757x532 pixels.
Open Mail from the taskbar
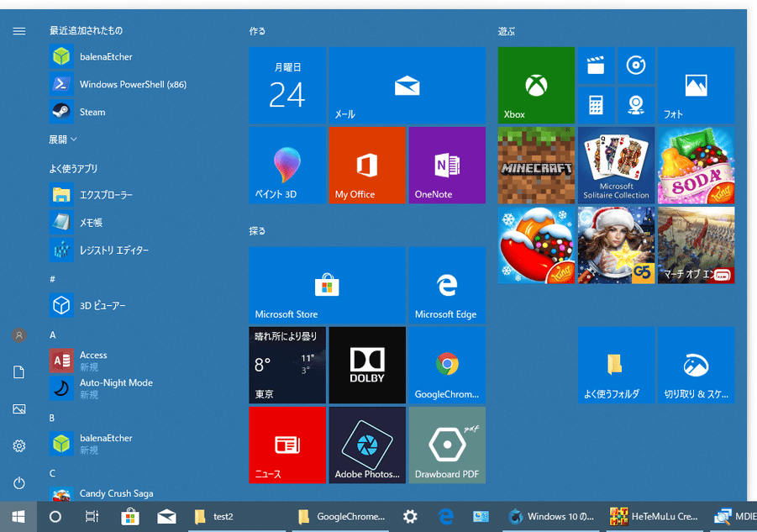166,517
